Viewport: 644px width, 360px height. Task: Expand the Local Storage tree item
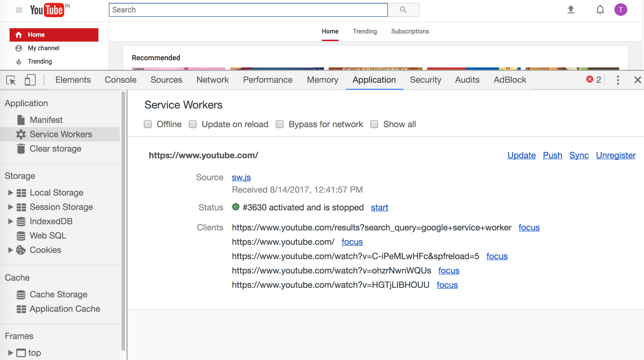[x=10, y=193]
